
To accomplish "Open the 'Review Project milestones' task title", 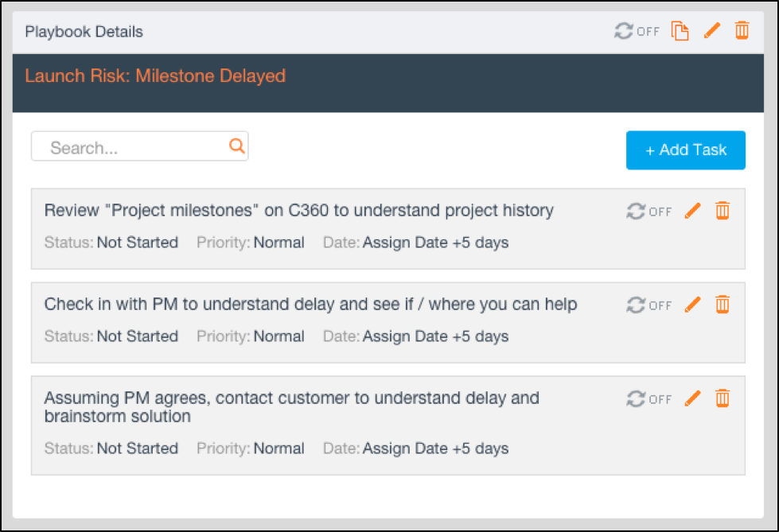I will (x=298, y=211).
